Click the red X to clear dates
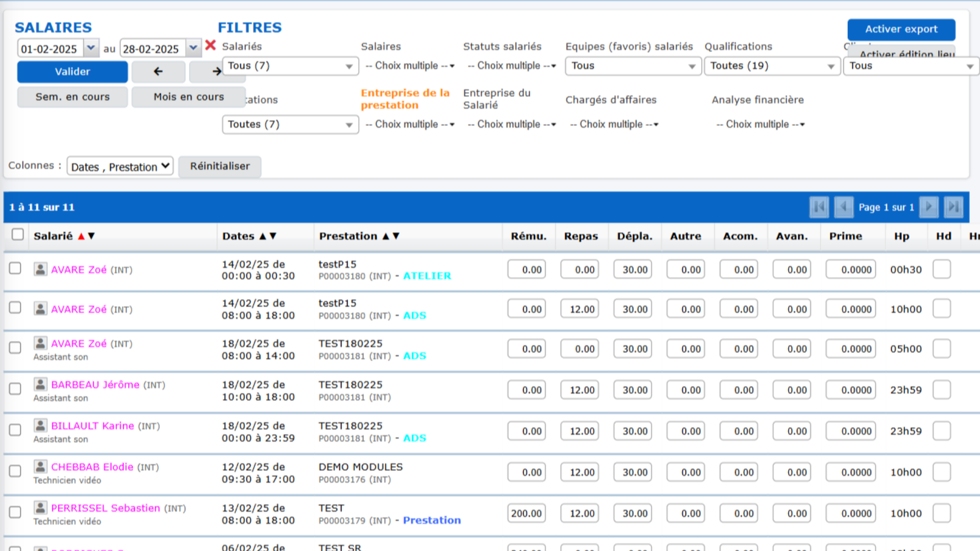This screenshot has height=551, width=980. tap(210, 45)
